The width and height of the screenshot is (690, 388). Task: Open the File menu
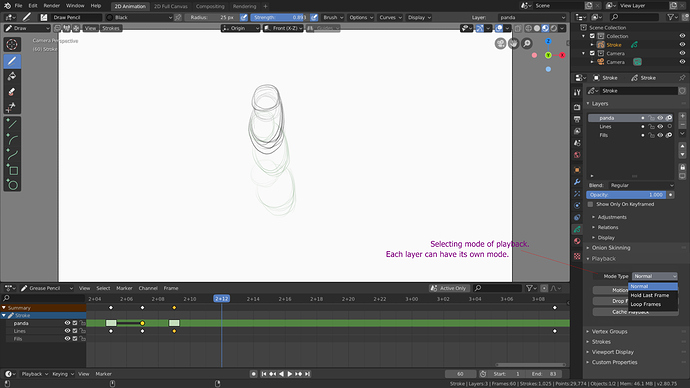tap(18, 6)
